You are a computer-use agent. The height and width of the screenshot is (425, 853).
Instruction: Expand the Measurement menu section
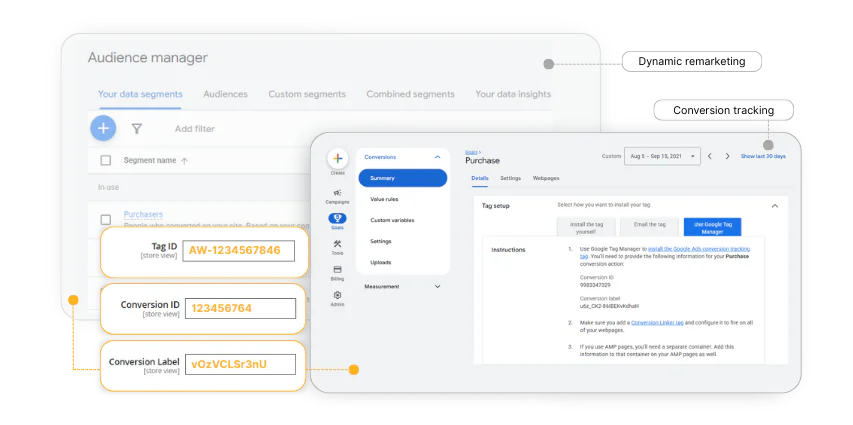coord(437,286)
